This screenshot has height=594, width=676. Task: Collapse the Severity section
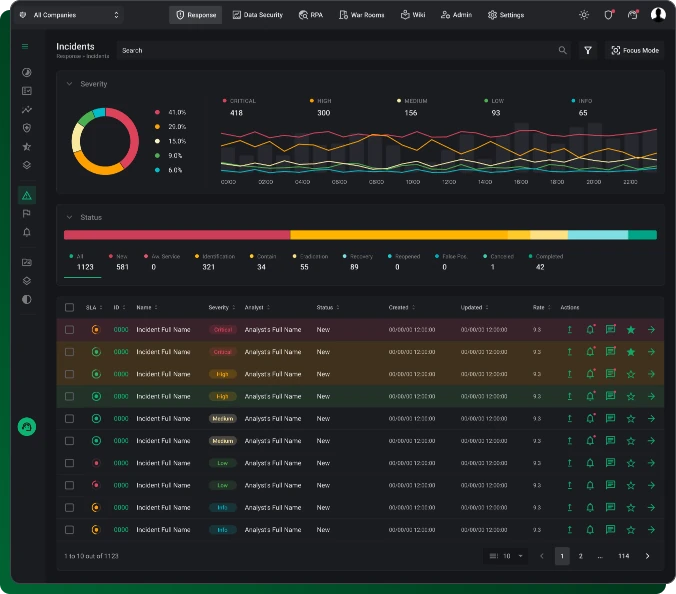(69, 84)
